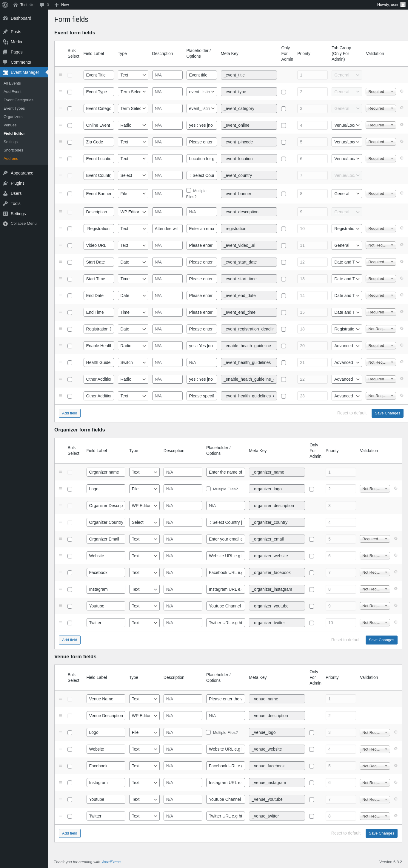408x868 pixels.
Task: Click the Collapse Menu arrow icon
Action: pos(5,224)
